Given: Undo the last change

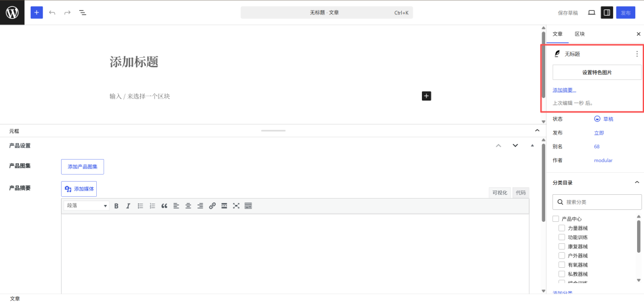Looking at the screenshot, I should tap(52, 13).
